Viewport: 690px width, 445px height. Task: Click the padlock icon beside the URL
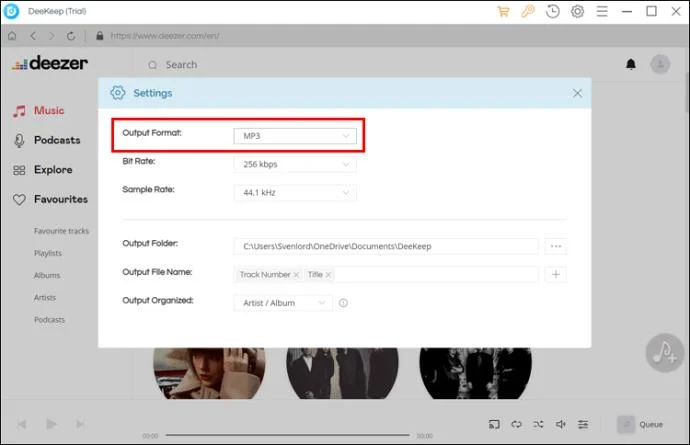100,36
